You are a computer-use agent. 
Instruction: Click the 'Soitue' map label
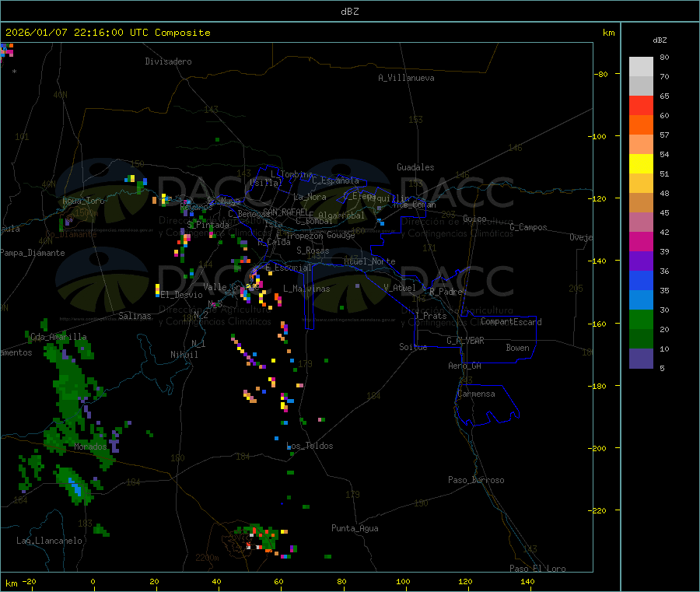413,347
